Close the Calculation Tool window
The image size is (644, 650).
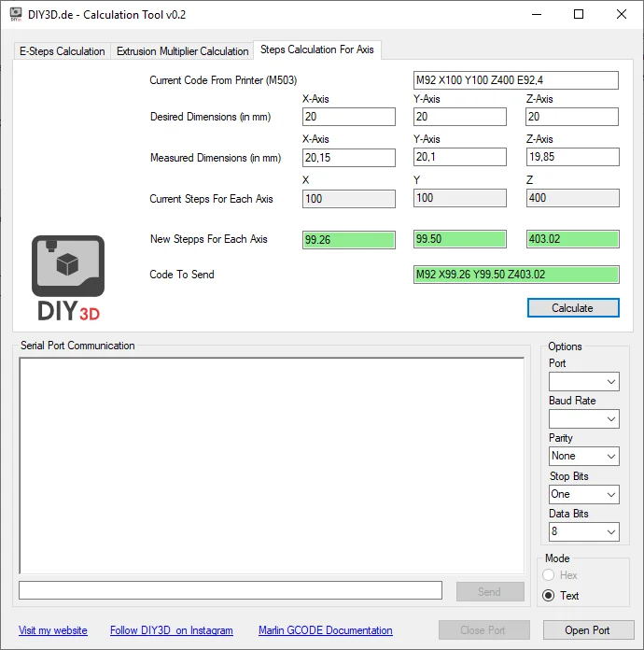[x=622, y=15]
